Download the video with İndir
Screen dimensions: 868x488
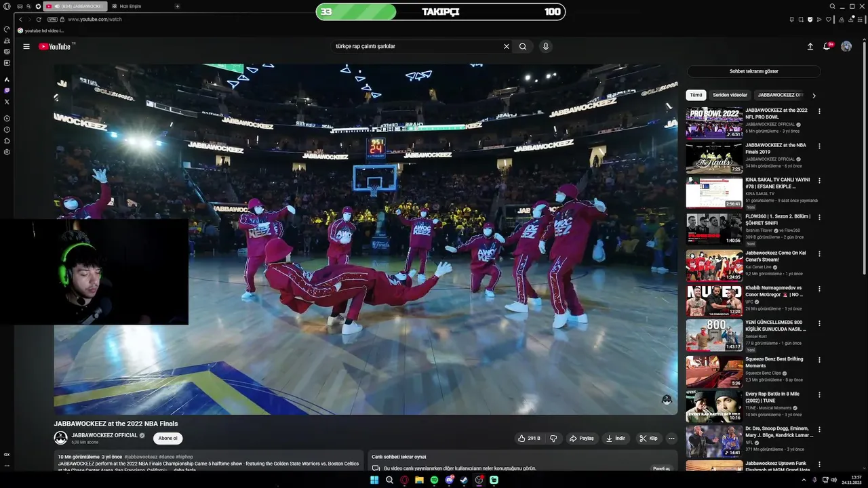[x=616, y=439]
